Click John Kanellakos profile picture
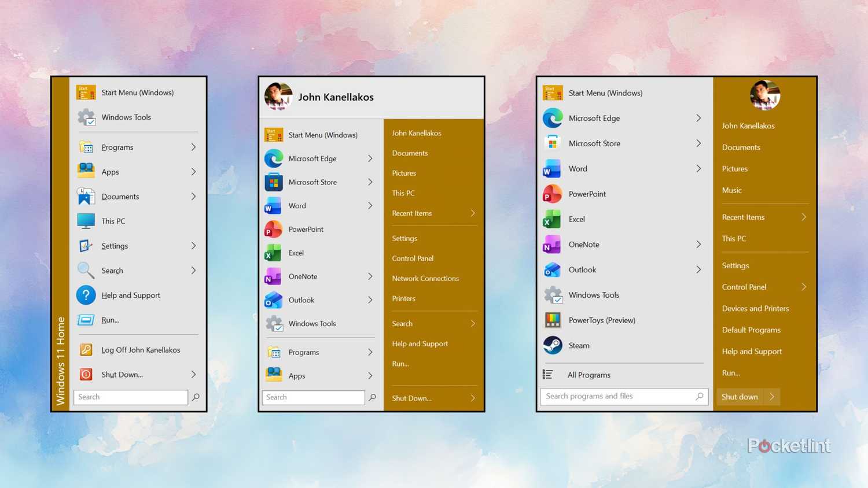 [x=278, y=97]
